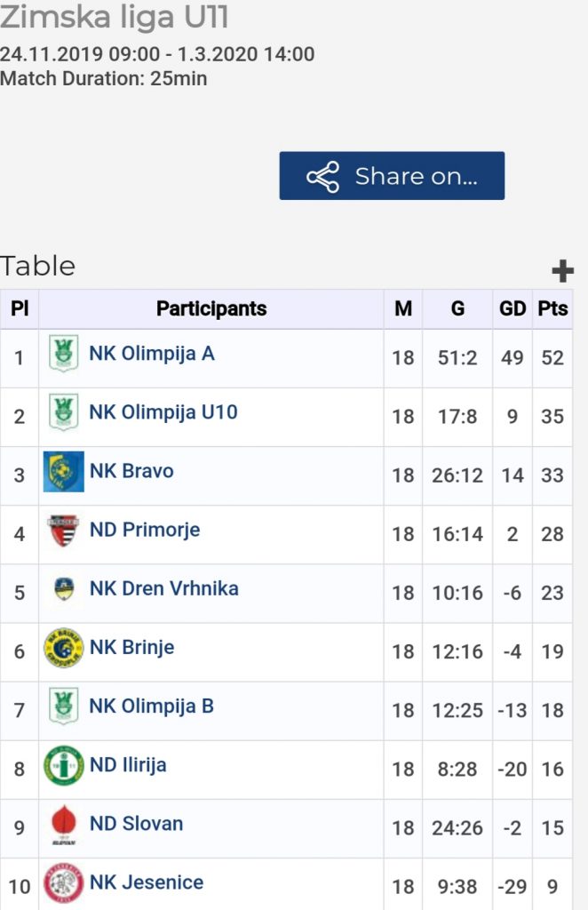Viewport: 588px width, 910px height.
Task: Click the NK Olimpija U10 crest
Action: pyautogui.click(x=63, y=412)
